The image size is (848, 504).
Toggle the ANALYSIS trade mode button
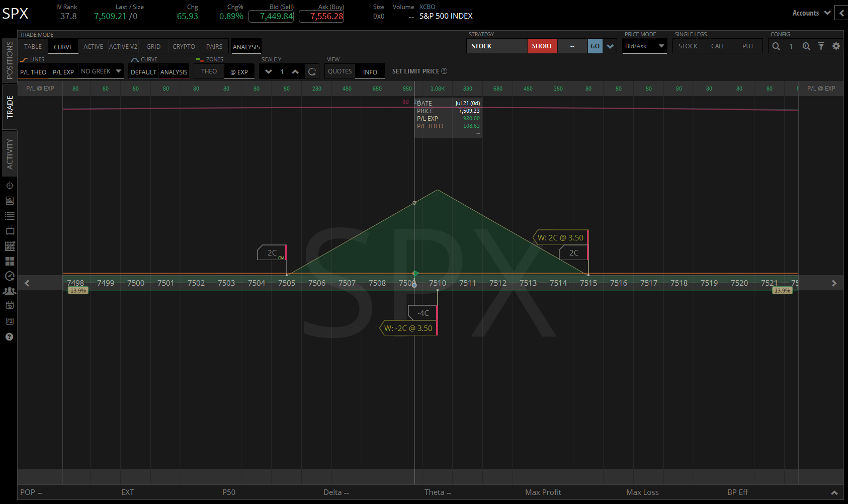coord(246,47)
